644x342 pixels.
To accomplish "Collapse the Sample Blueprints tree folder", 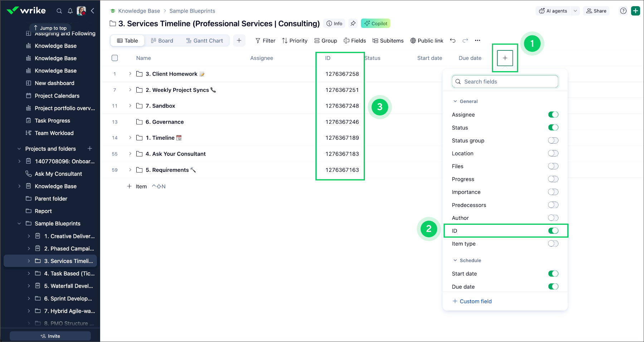I will [19, 224].
